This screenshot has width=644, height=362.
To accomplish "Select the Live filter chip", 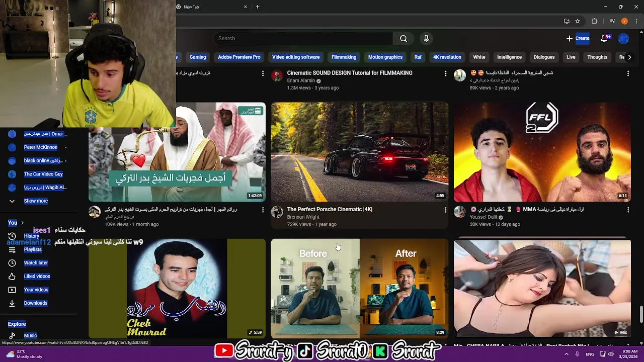I will click(571, 57).
